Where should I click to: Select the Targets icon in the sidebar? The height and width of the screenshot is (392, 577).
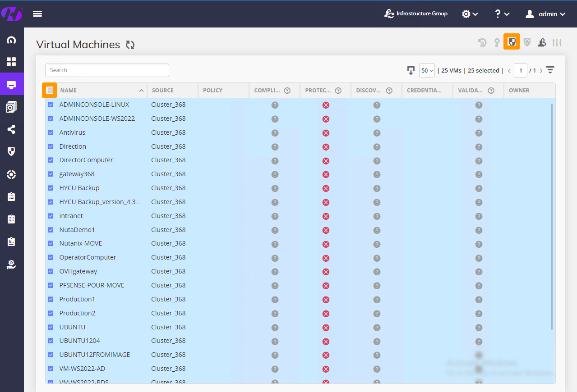(x=12, y=174)
